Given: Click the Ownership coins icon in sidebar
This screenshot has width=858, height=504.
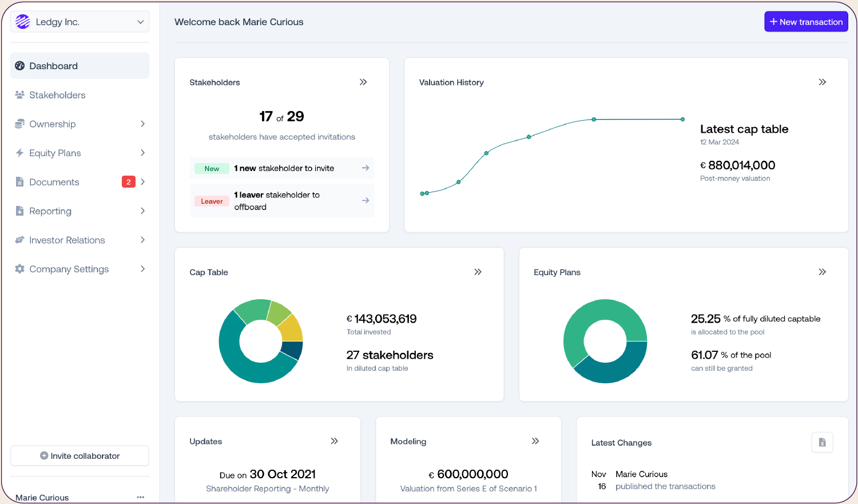Looking at the screenshot, I should tap(20, 124).
